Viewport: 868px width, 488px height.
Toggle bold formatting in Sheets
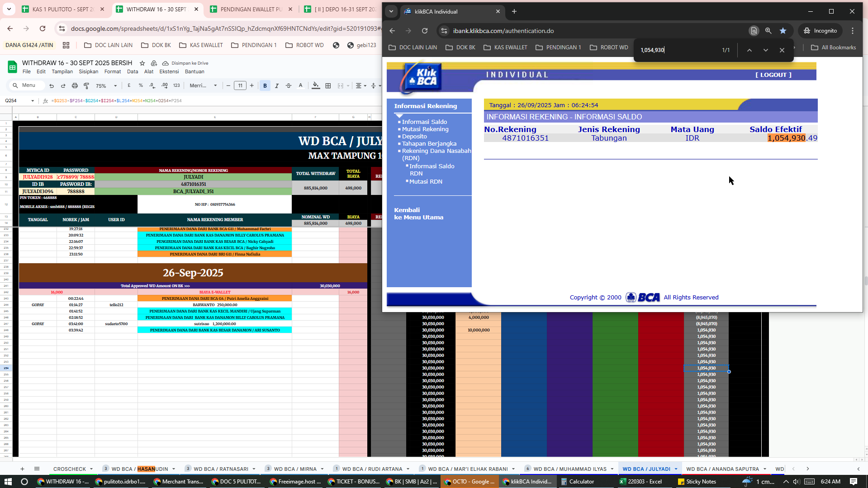265,85
